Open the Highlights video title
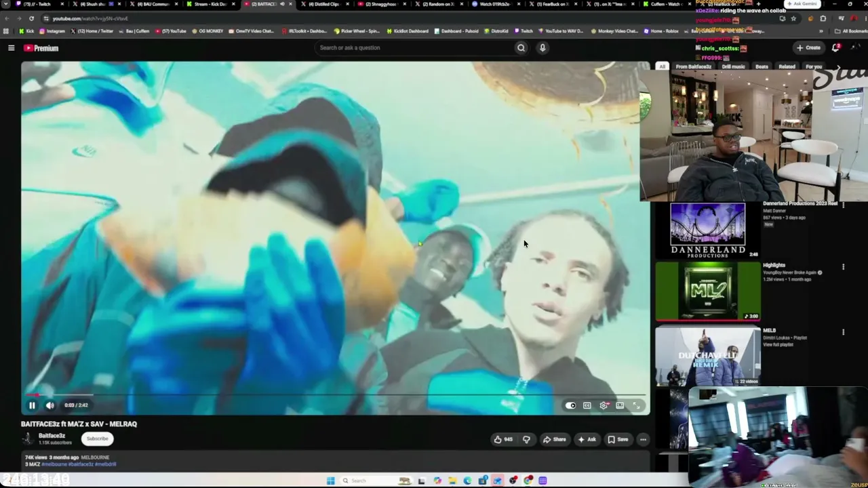 [774, 265]
